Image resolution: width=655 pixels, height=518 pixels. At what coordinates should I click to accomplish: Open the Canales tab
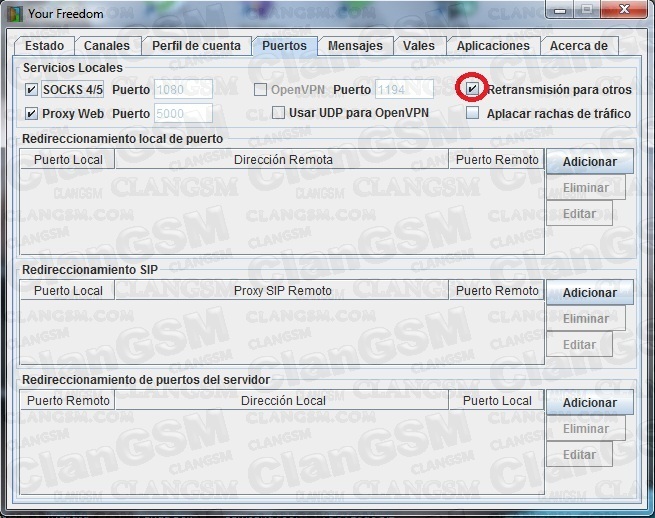click(x=107, y=46)
